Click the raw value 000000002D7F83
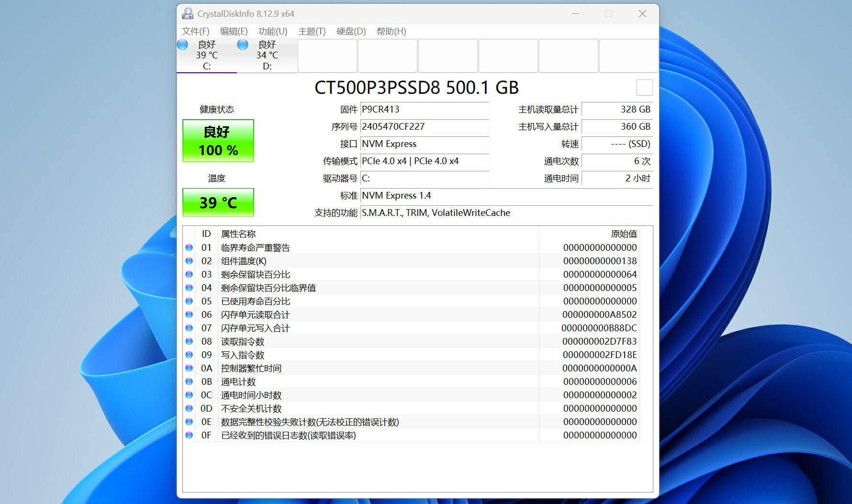 tap(600, 341)
